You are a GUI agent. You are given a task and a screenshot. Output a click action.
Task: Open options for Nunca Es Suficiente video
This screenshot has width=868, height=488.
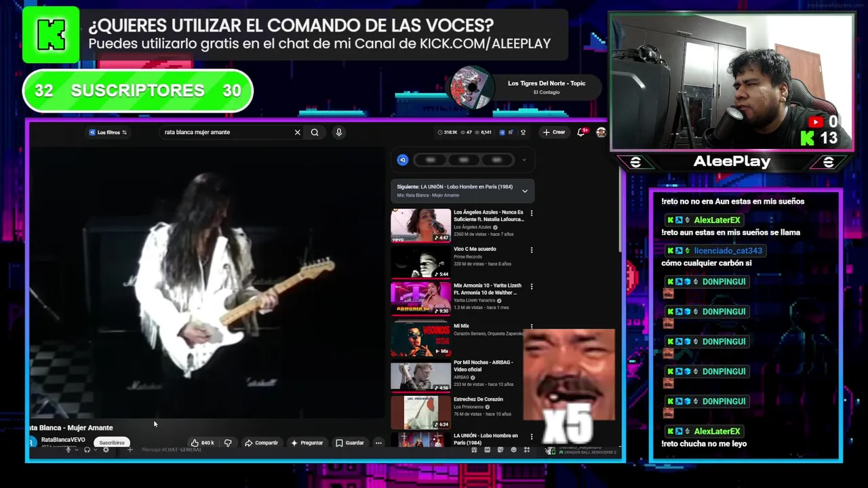tap(531, 213)
